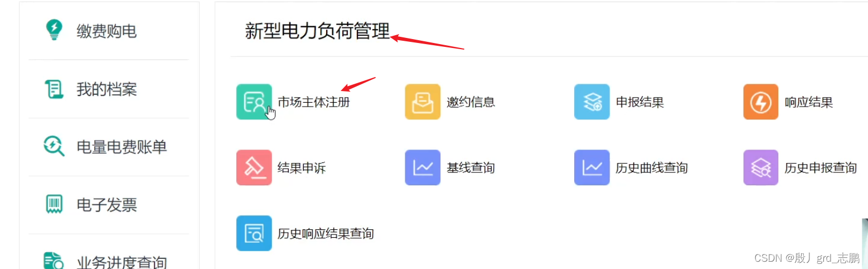Open the 我的档案 menu entry
Image resolution: width=868 pixels, height=269 pixels.
(109, 89)
